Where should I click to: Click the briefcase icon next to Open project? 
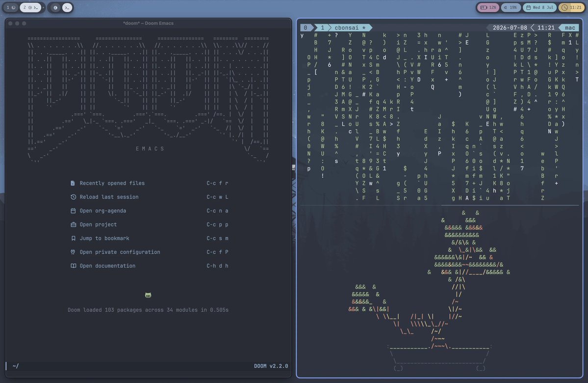point(73,224)
